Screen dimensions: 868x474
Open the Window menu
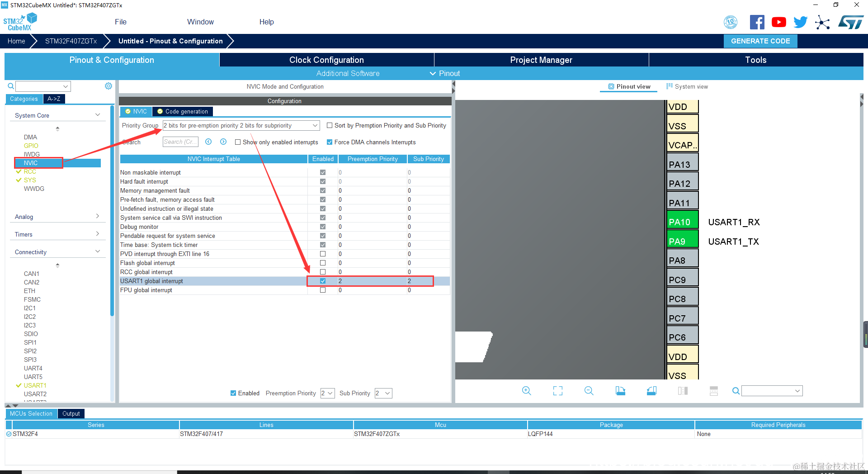click(200, 22)
